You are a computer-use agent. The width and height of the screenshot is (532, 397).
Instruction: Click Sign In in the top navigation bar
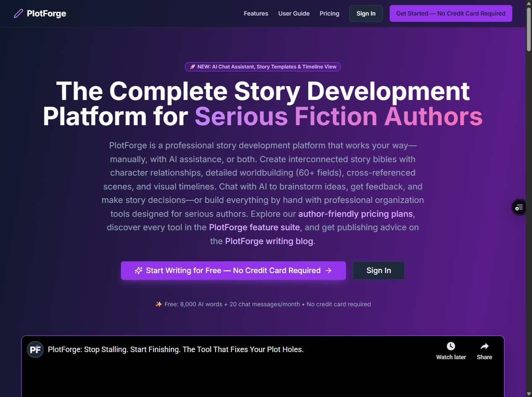pyautogui.click(x=366, y=13)
